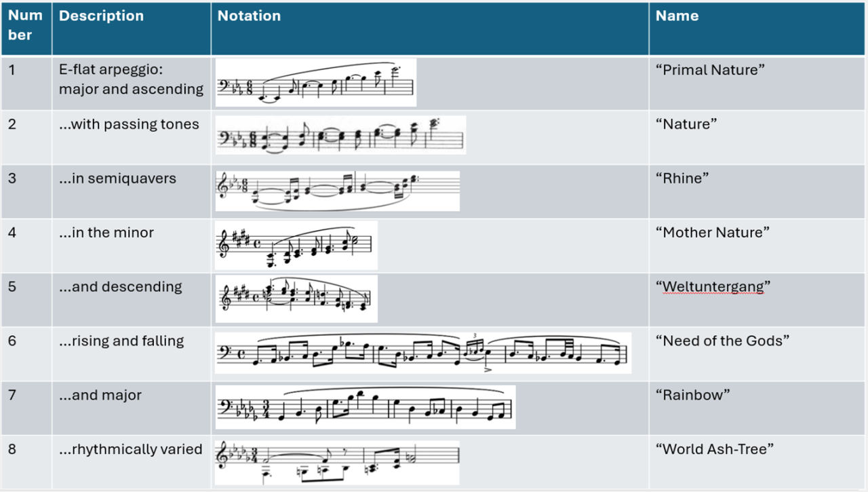This screenshot has width=868, height=492.
Task: Click the "...in semiquavers" description text
Action: tap(117, 178)
